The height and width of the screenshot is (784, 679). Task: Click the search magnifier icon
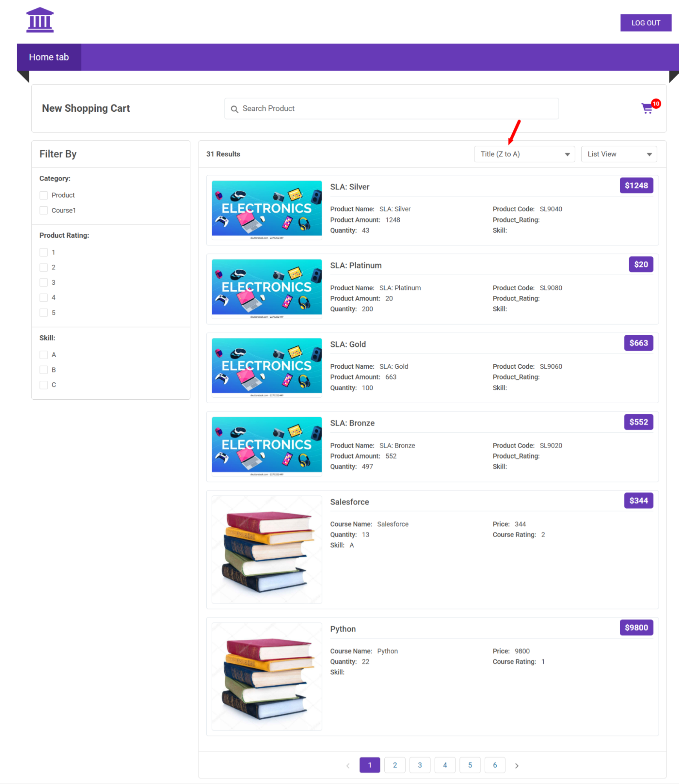234,109
